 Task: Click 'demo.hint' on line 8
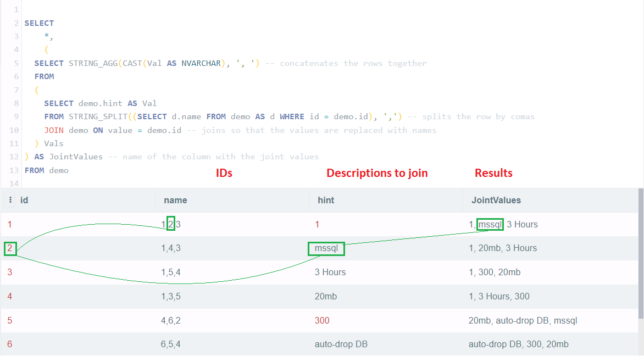coord(101,103)
